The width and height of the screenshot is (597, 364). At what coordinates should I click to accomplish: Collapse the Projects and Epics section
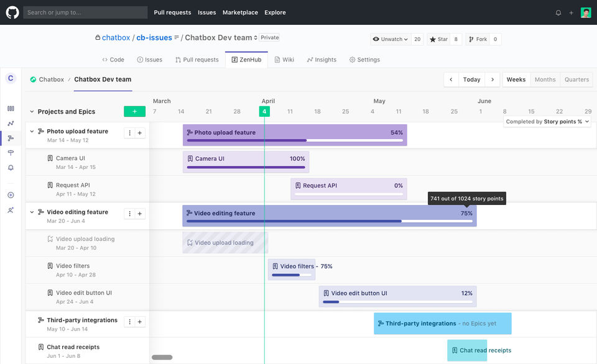(x=32, y=112)
